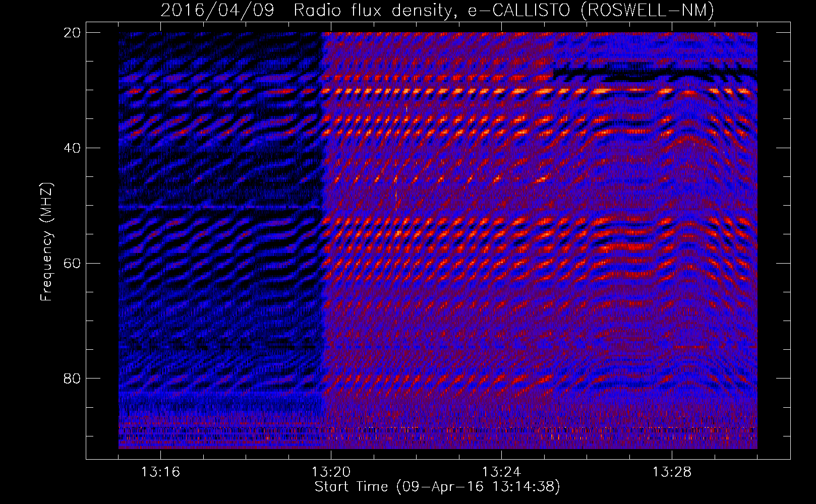Click the '13:24' time tick label
Viewport: 816px width, 504px height.
pyautogui.click(x=502, y=472)
